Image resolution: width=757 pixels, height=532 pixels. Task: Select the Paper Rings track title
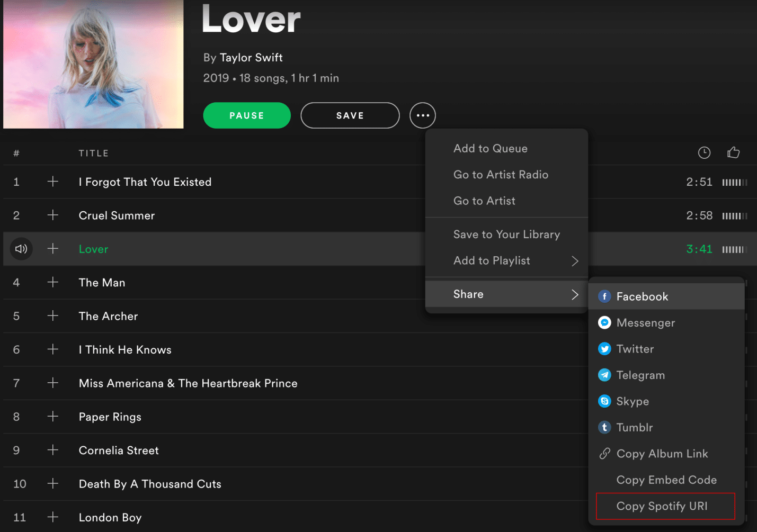point(110,417)
